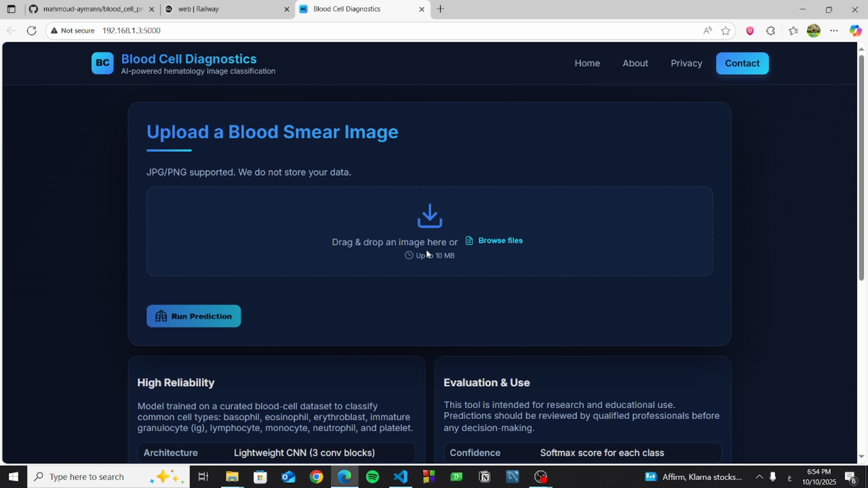Open Settings and more menu
This screenshot has width=868, height=488.
[834, 30]
